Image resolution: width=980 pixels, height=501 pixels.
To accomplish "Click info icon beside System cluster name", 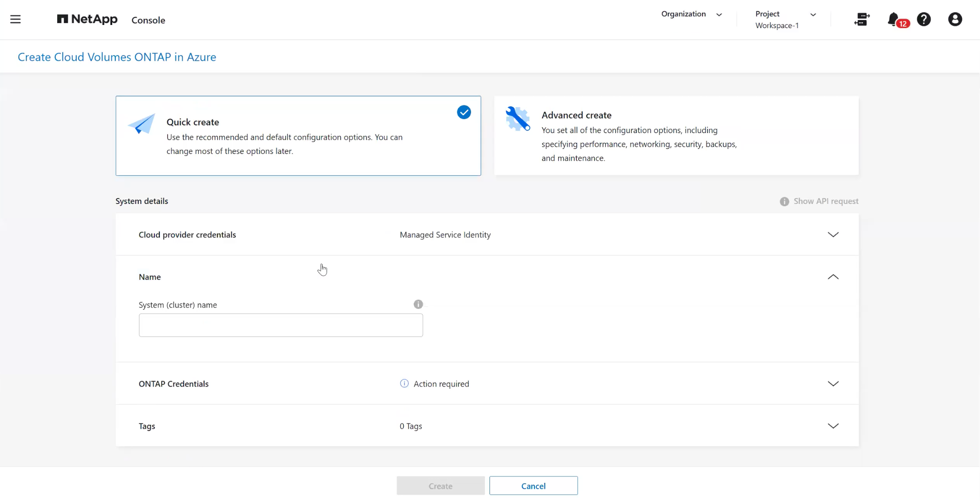I will tap(418, 304).
